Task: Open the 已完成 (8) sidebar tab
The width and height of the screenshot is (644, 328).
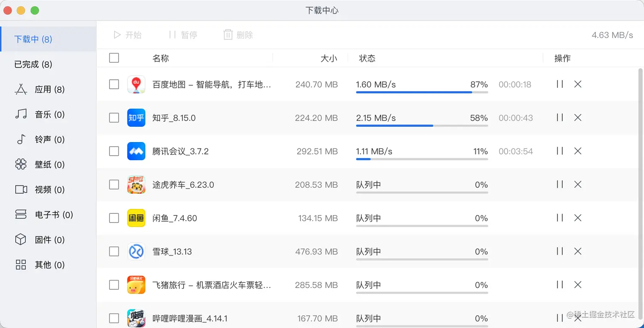Action: click(x=48, y=64)
